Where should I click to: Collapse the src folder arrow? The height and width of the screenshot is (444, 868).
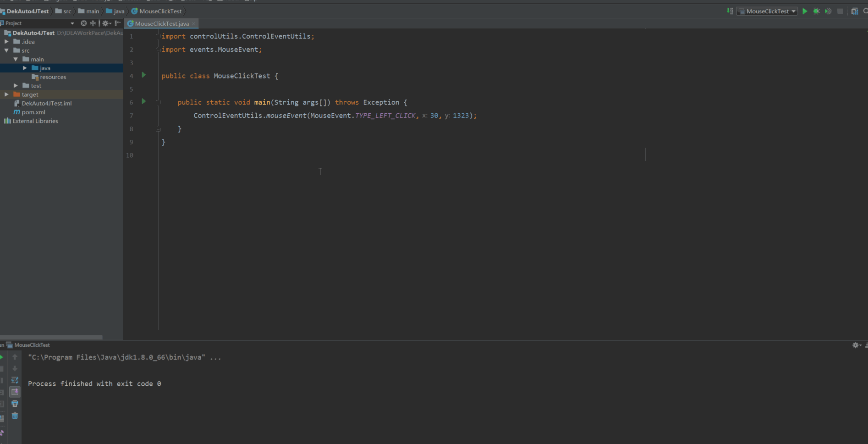[6, 50]
